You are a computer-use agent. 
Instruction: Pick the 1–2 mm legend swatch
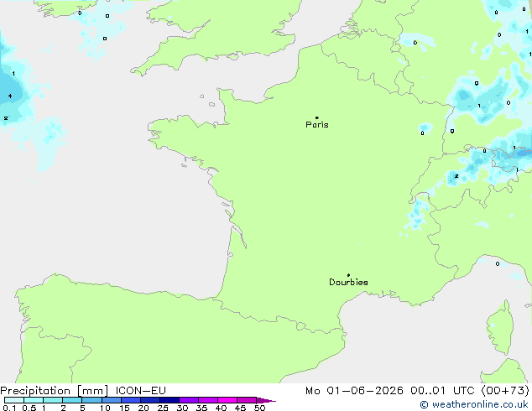pyautogui.click(x=53, y=400)
